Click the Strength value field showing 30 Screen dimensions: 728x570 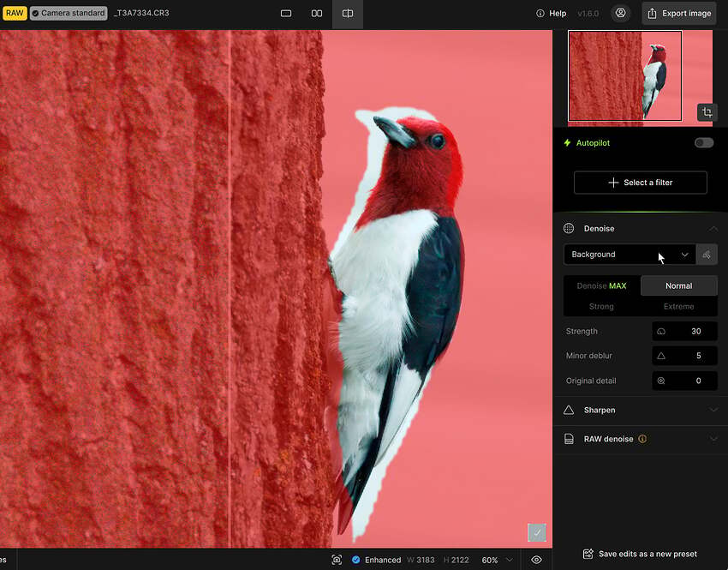click(684, 331)
